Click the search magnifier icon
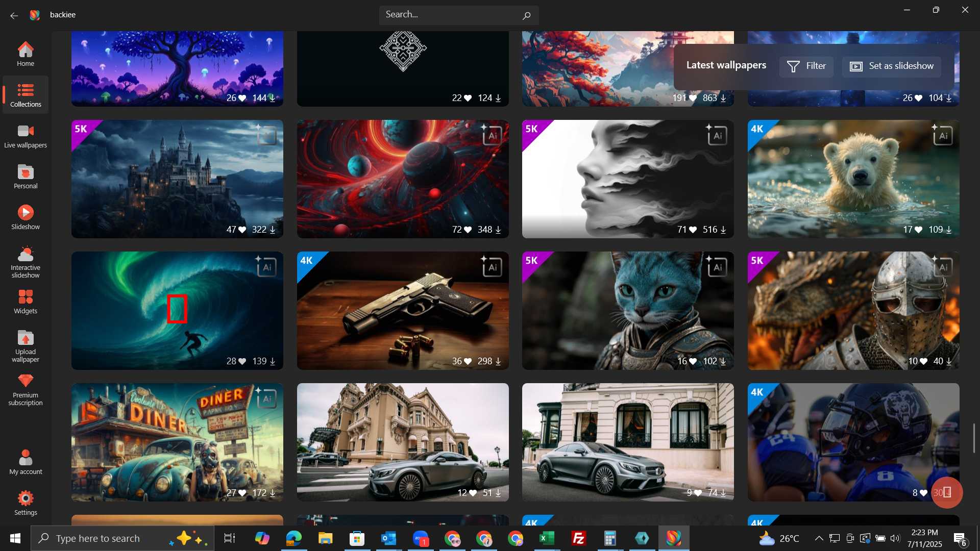 coord(526,15)
